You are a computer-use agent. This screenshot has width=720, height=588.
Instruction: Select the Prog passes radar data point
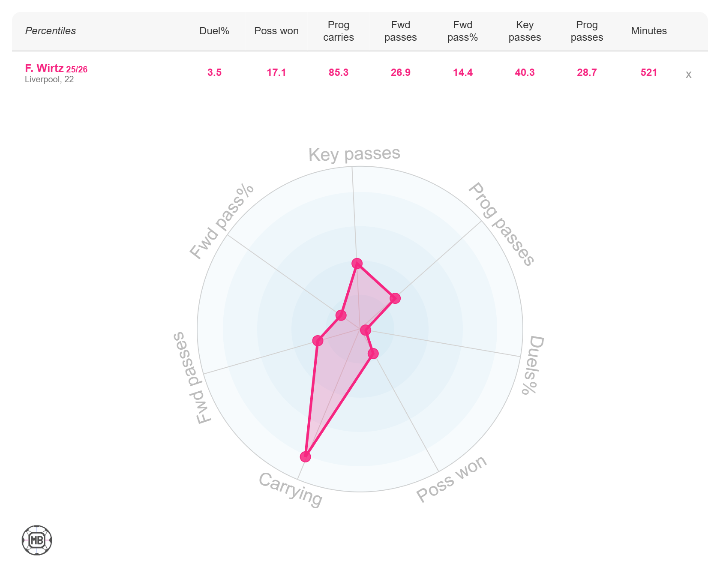(395, 298)
